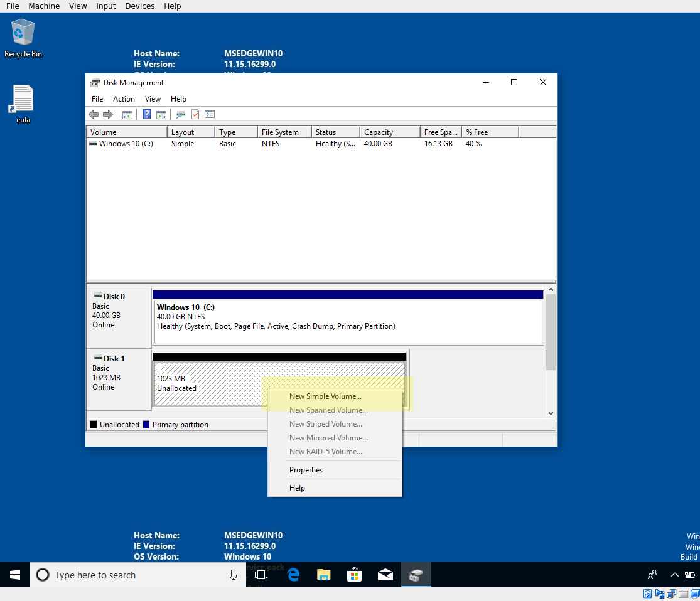Click the Cortana microphone icon
Image resolution: width=700 pixels, height=601 pixels.
233,575
